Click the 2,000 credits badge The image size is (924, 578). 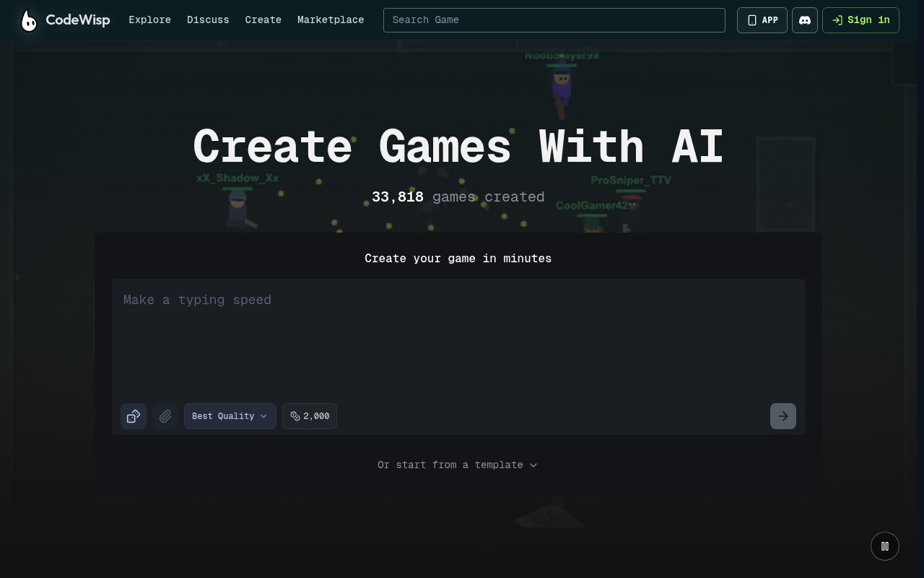[x=310, y=416]
